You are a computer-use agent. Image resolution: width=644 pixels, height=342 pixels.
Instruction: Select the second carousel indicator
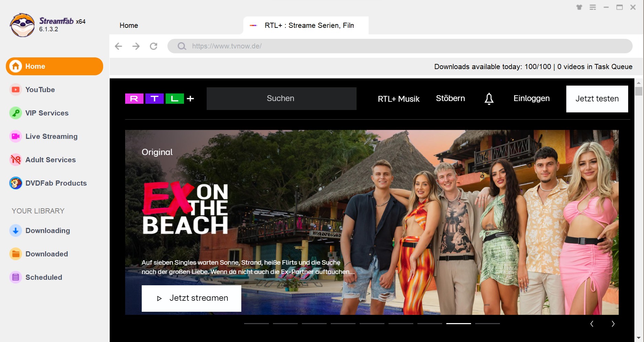pyautogui.click(x=285, y=323)
